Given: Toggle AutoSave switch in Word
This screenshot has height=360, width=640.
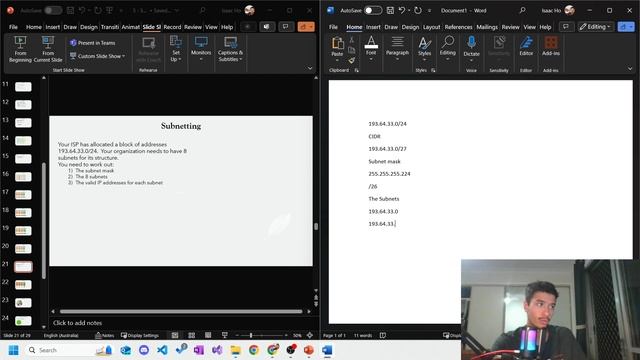Looking at the screenshot, I should (x=373, y=10).
